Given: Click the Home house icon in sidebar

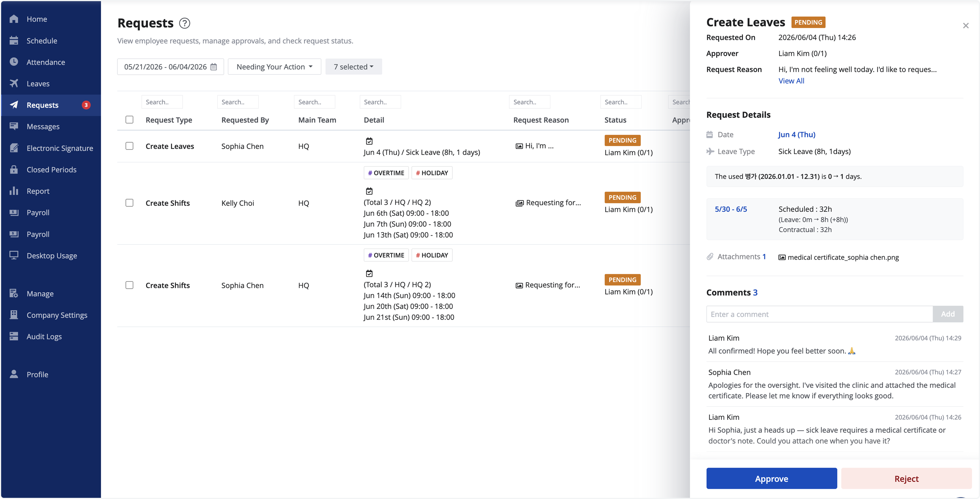Looking at the screenshot, I should tap(14, 19).
